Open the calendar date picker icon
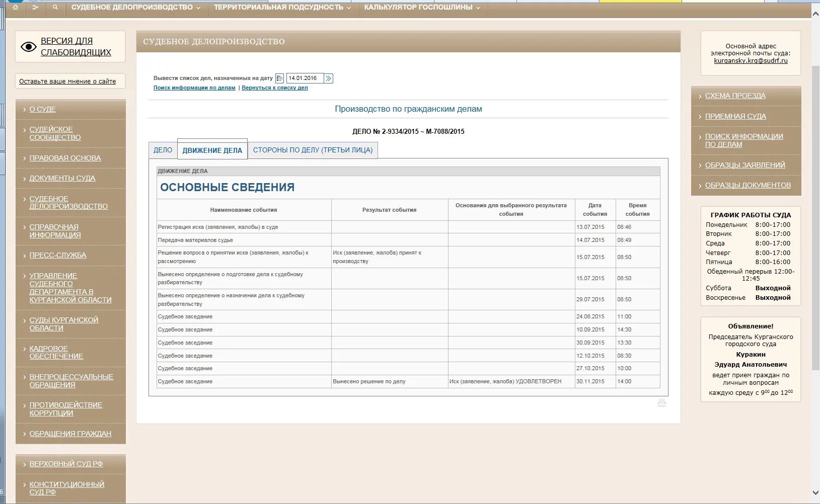 [279, 78]
